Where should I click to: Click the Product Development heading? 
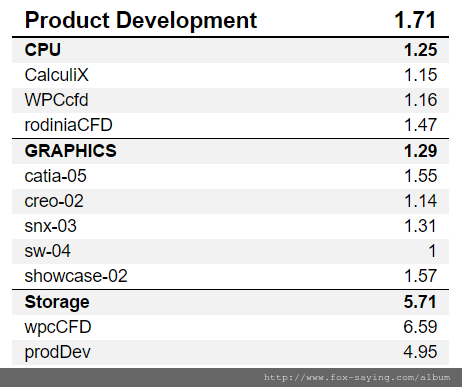click(x=141, y=21)
